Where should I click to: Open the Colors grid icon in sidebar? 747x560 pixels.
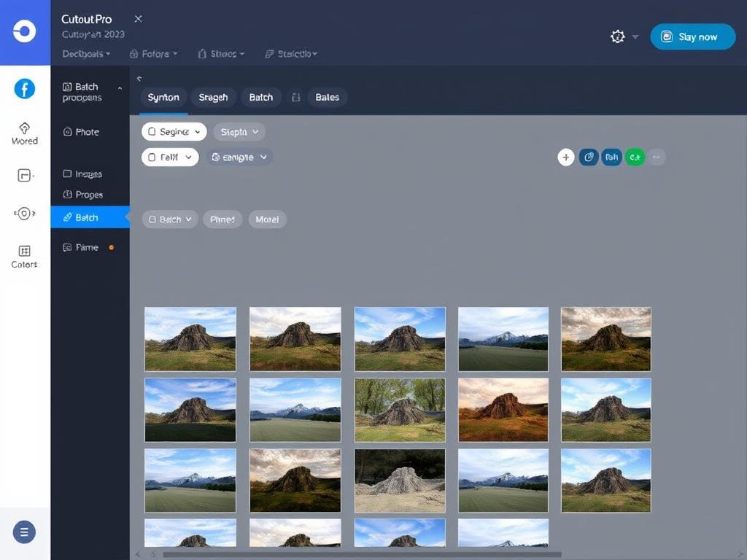point(24,257)
